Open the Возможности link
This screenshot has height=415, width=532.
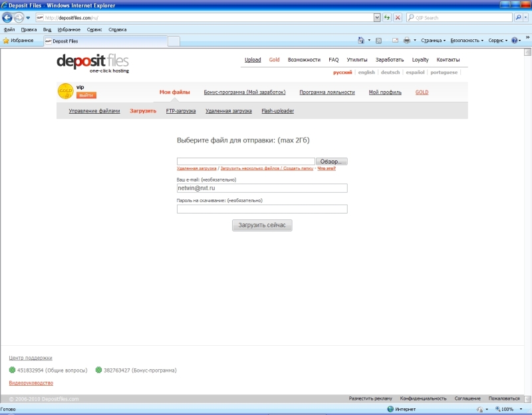coord(304,60)
